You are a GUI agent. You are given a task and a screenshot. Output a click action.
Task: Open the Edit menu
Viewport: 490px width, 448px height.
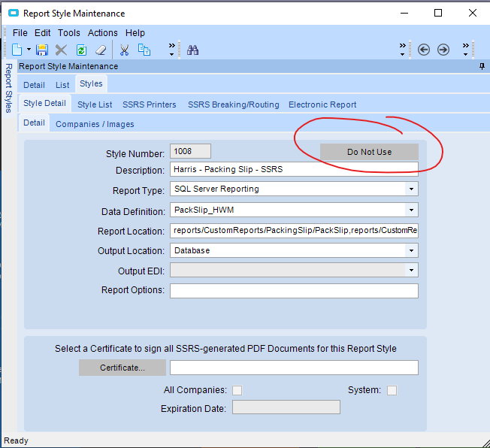tap(43, 33)
